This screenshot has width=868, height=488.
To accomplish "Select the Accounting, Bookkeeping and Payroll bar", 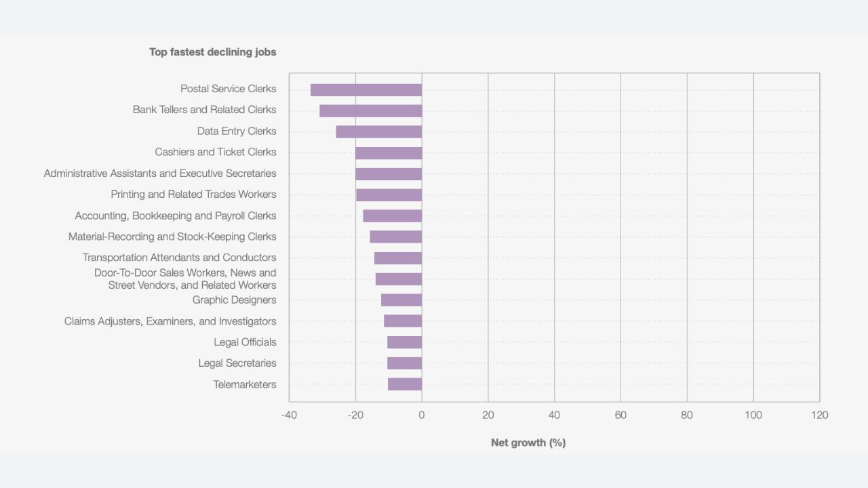I will [x=393, y=216].
